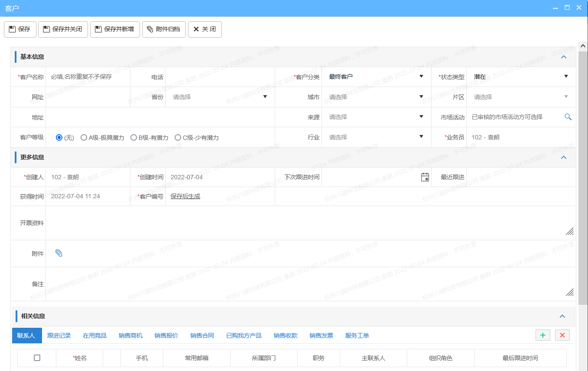
Task: Toggle the select-all checkbox in the contact table
Action: [37, 358]
